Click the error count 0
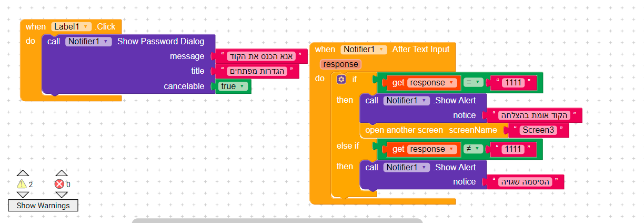The height and width of the screenshot is (223, 644). click(68, 185)
